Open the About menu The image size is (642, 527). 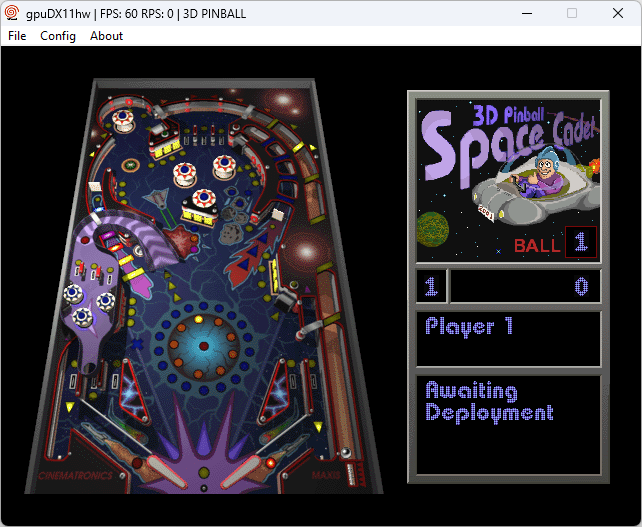pyautogui.click(x=106, y=36)
